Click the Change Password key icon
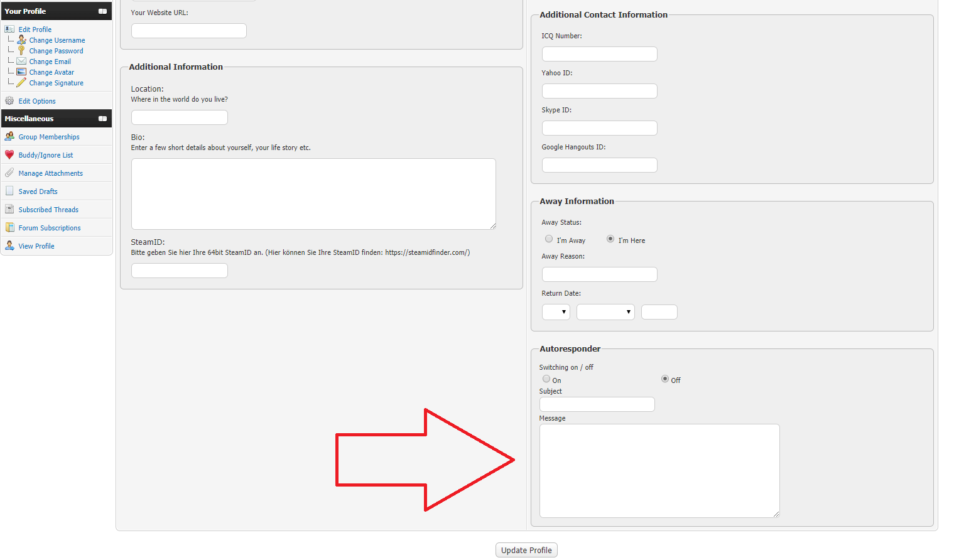 pos(21,51)
